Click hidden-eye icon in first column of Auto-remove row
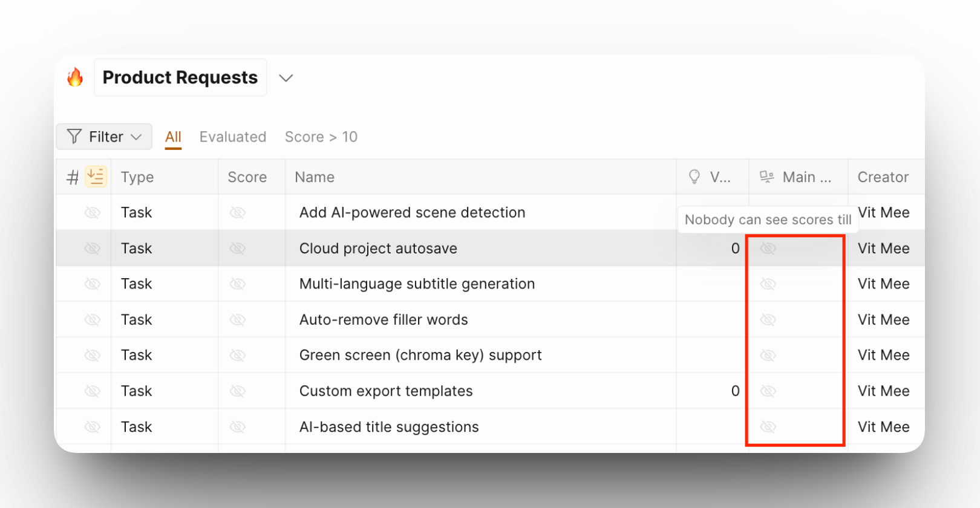This screenshot has width=980, height=508. pyautogui.click(x=93, y=320)
